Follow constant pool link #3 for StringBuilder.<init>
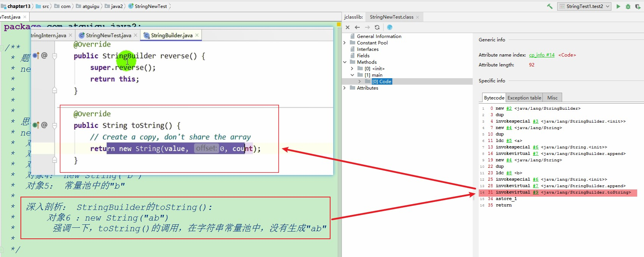This screenshot has width=644, height=257. [536, 121]
